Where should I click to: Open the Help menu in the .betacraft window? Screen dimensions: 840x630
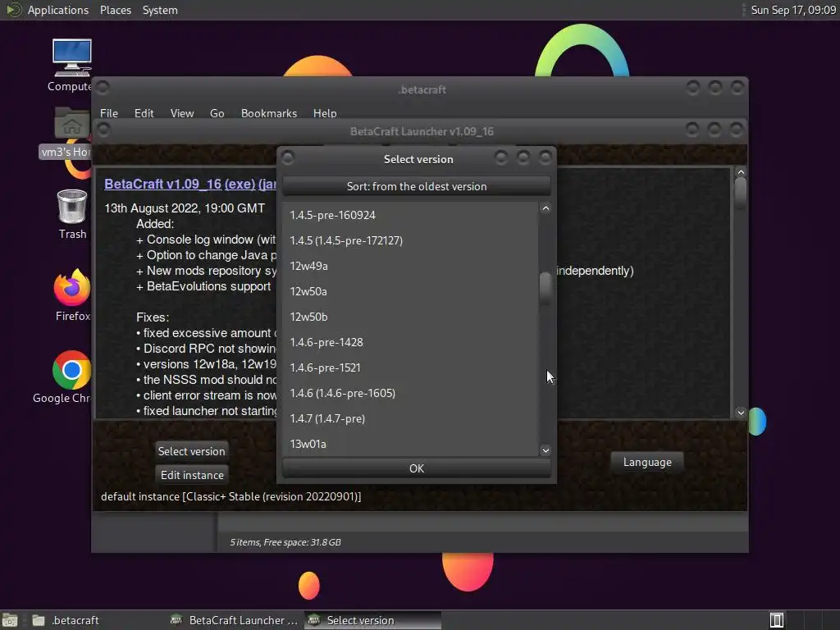pos(325,113)
